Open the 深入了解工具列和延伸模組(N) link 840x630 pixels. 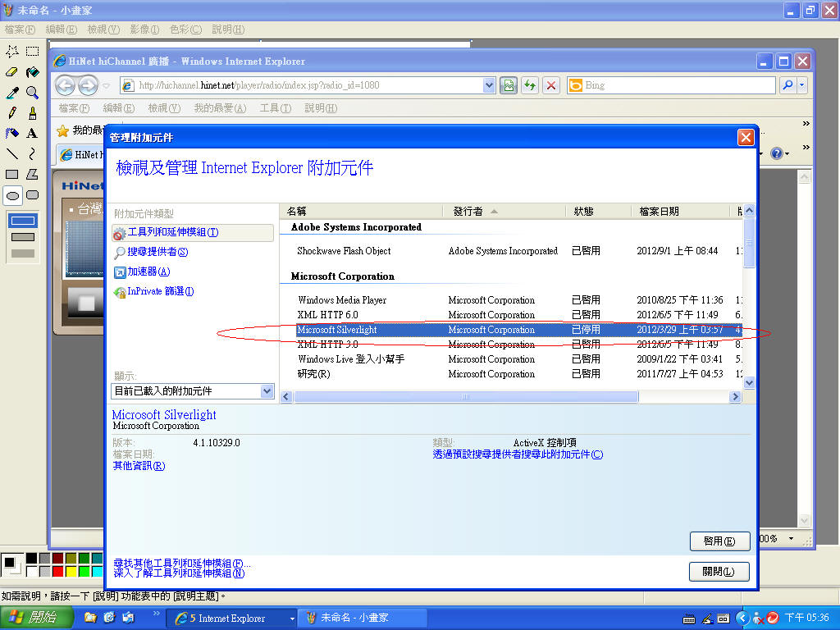(179, 573)
